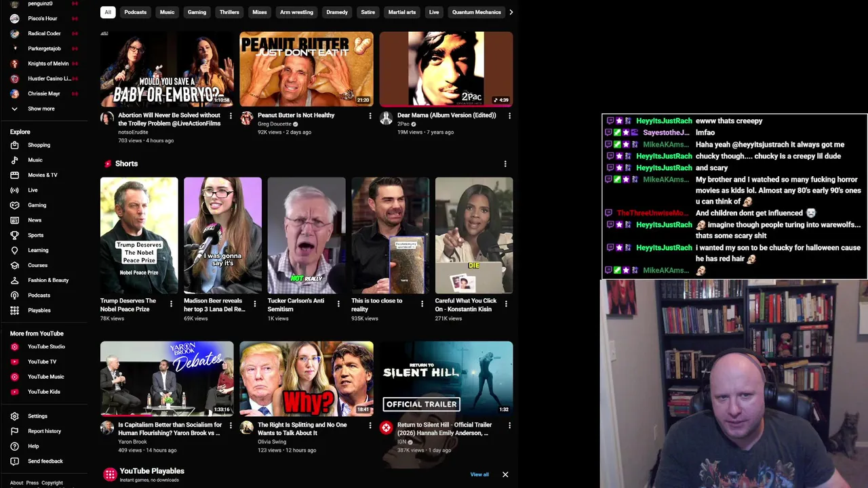The width and height of the screenshot is (868, 488).
Task: Switch to Quantum Mechanics chip
Action: click(476, 12)
